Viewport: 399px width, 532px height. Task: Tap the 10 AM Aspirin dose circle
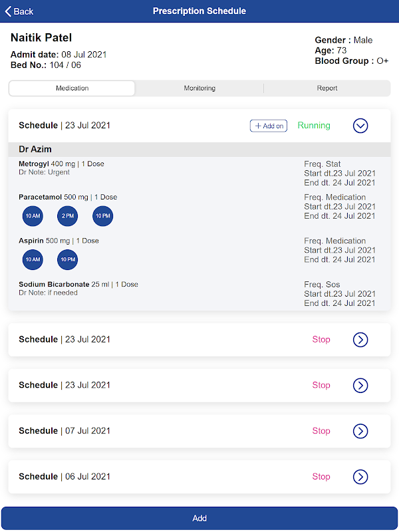[x=33, y=259]
